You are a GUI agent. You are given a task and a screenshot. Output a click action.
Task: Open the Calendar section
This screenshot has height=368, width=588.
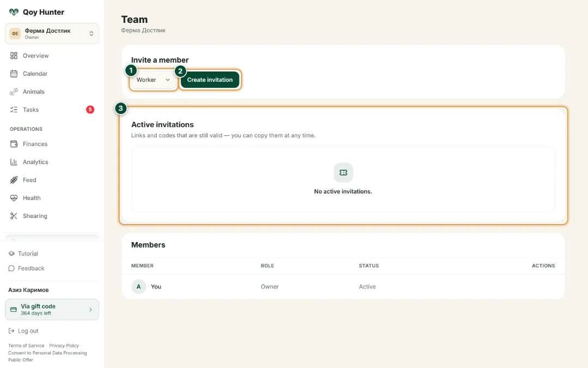pyautogui.click(x=52, y=74)
